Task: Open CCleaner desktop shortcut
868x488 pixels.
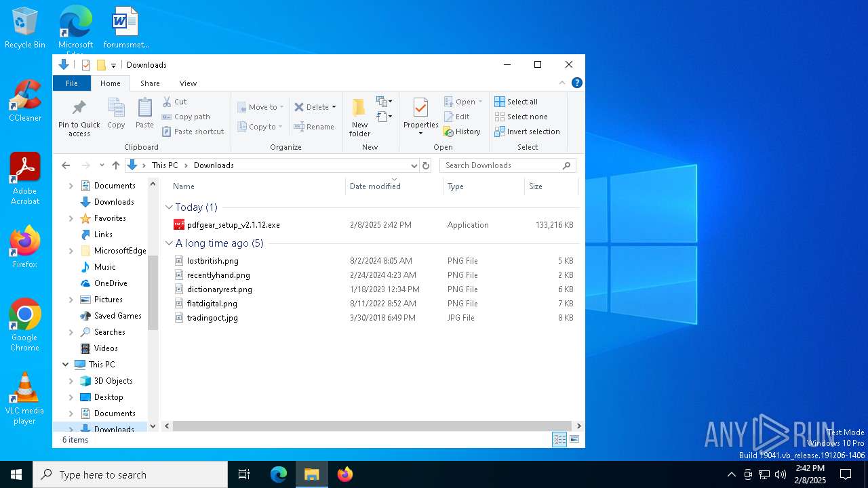Action: 25,101
